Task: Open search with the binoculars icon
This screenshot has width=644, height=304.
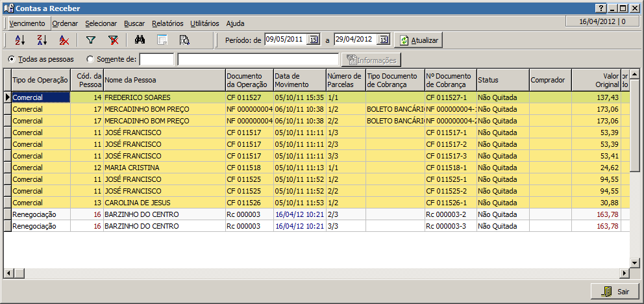Action: 140,40
